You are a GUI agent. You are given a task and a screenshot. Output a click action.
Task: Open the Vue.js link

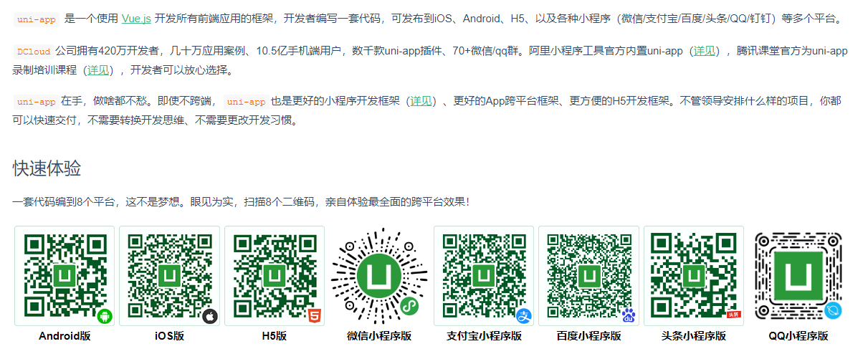point(136,19)
